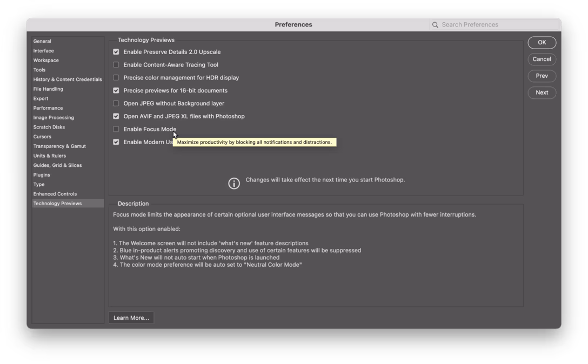Click the info icon beside restart notice
The image size is (588, 364).
coord(234,184)
